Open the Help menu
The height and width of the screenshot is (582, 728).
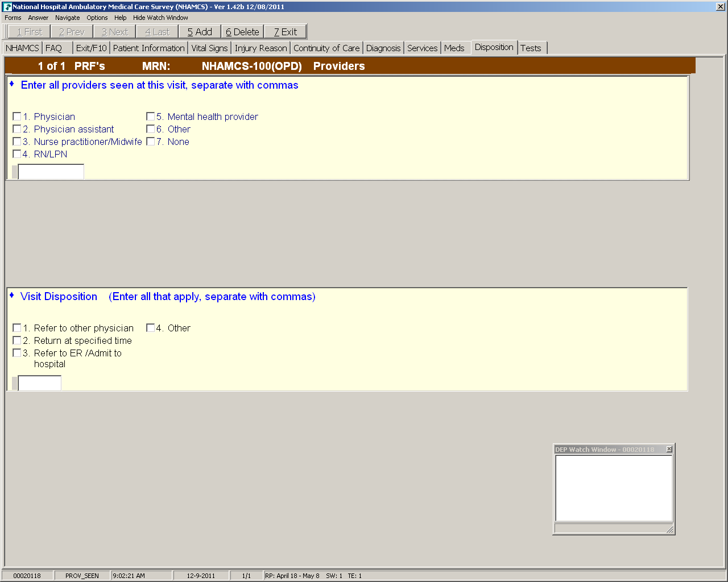(x=121, y=18)
